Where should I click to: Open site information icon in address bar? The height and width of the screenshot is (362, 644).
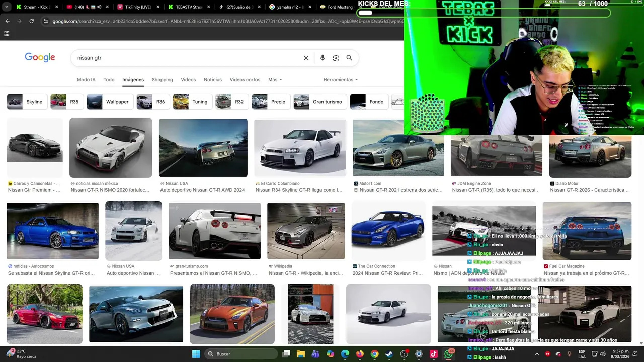tap(46, 21)
